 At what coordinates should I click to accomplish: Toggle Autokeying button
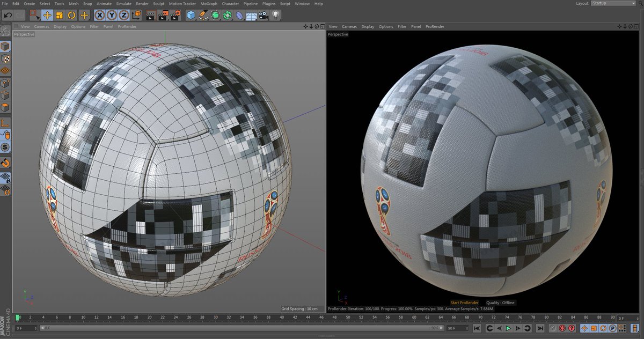[x=562, y=328]
